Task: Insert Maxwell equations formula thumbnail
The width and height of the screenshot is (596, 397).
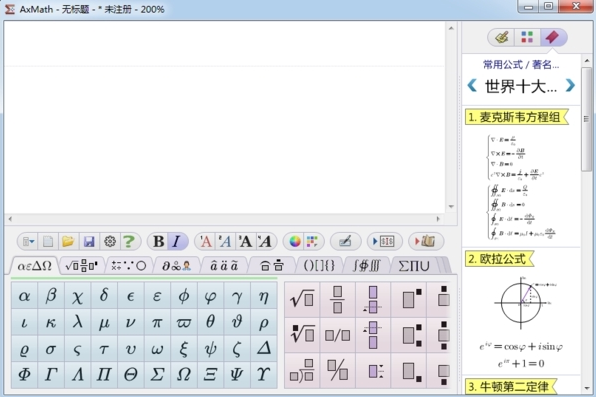Action: [521, 187]
